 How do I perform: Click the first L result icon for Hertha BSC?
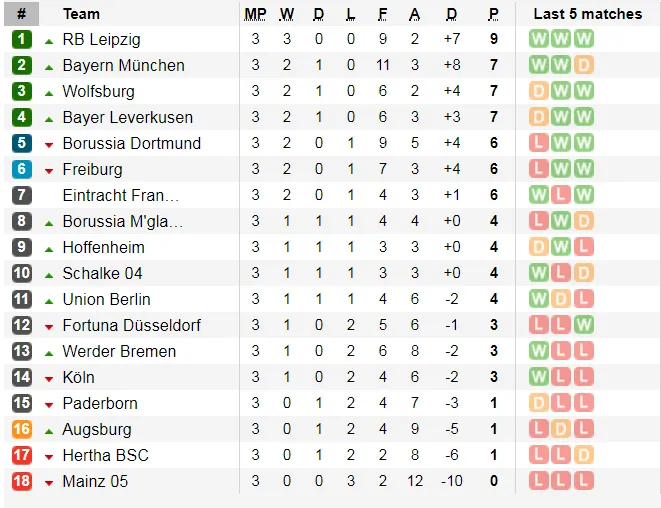point(538,456)
